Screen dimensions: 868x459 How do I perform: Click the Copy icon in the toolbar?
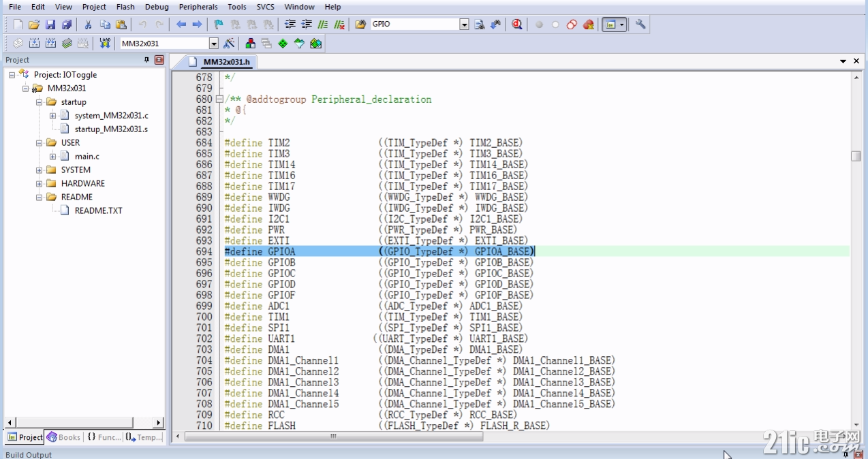click(105, 25)
